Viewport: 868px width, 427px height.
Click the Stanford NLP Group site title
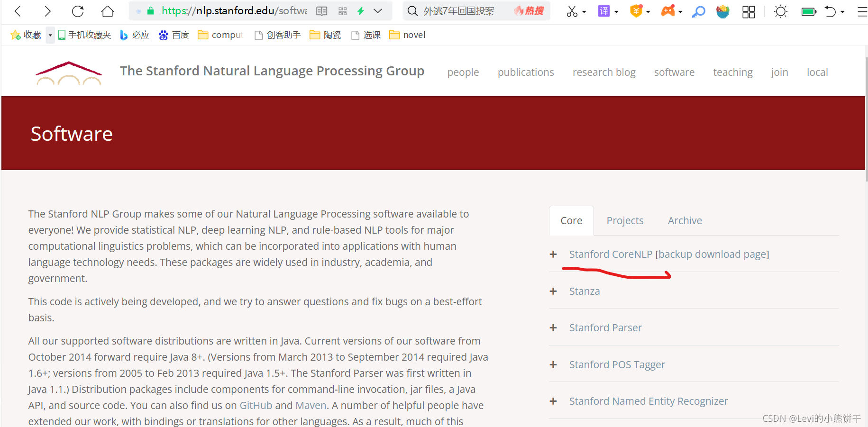(272, 71)
